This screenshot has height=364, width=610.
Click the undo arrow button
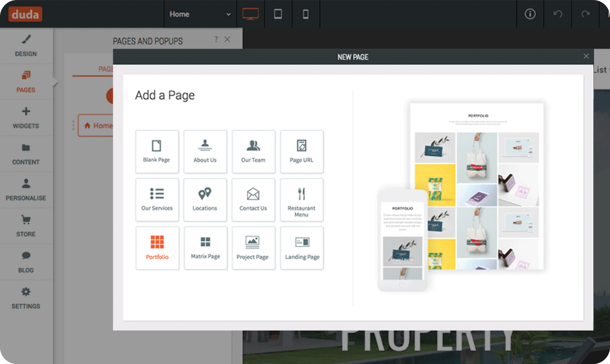click(558, 14)
